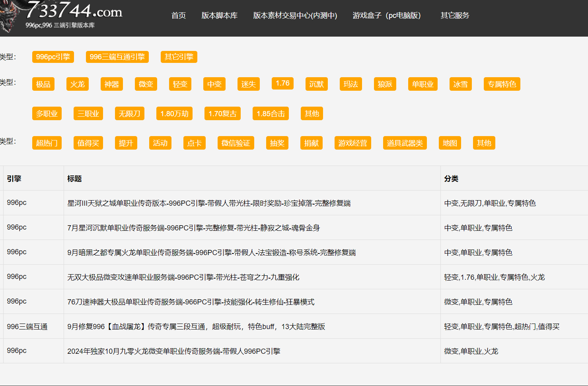Open 7月星河沉默单职业传奇服务端 entry
This screenshot has width=588, height=386.
[x=193, y=228]
